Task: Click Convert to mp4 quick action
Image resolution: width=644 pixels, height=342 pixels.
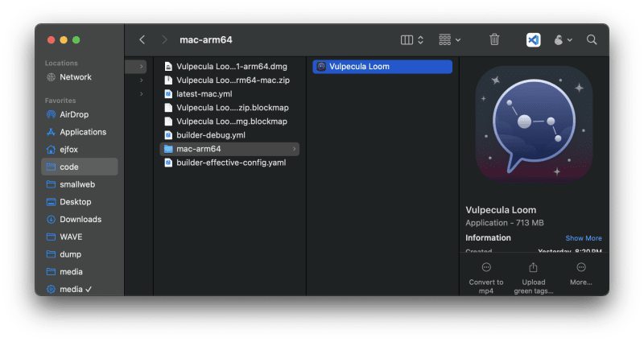Action: pos(486,278)
